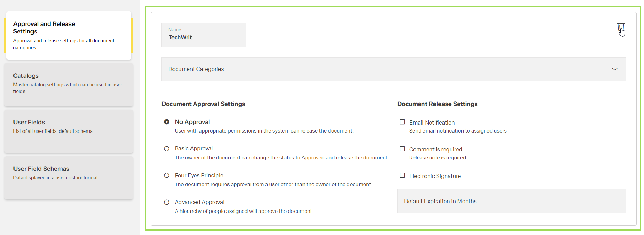Click the Advanced Approval label text
The height and width of the screenshot is (235, 644).
[x=199, y=202]
